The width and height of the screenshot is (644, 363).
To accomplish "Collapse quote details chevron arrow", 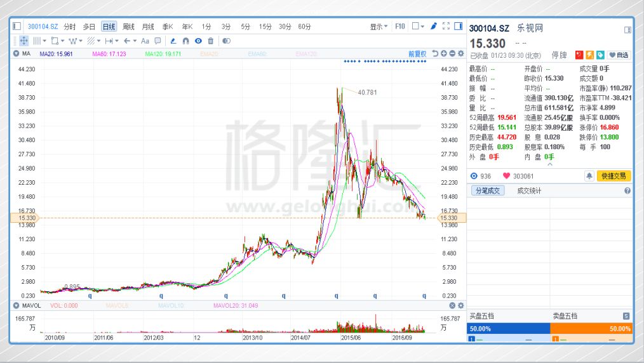I will pos(550,164).
